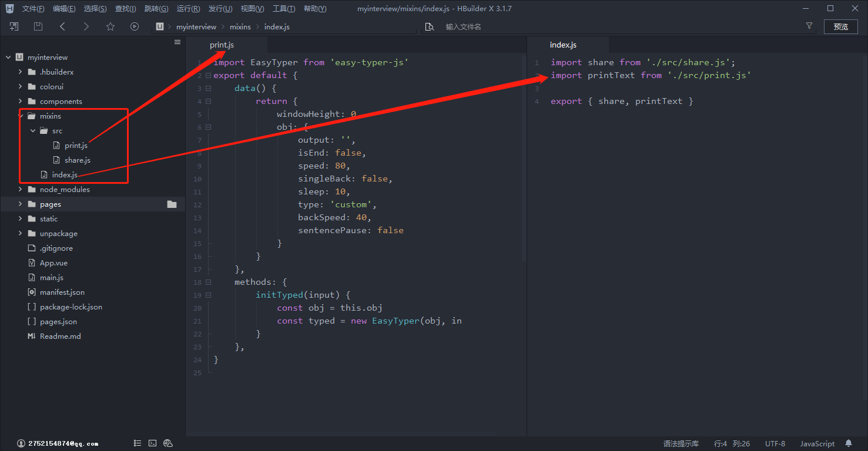868x451 pixels.
Task: Click the file search magnifier icon
Action: click(x=430, y=26)
